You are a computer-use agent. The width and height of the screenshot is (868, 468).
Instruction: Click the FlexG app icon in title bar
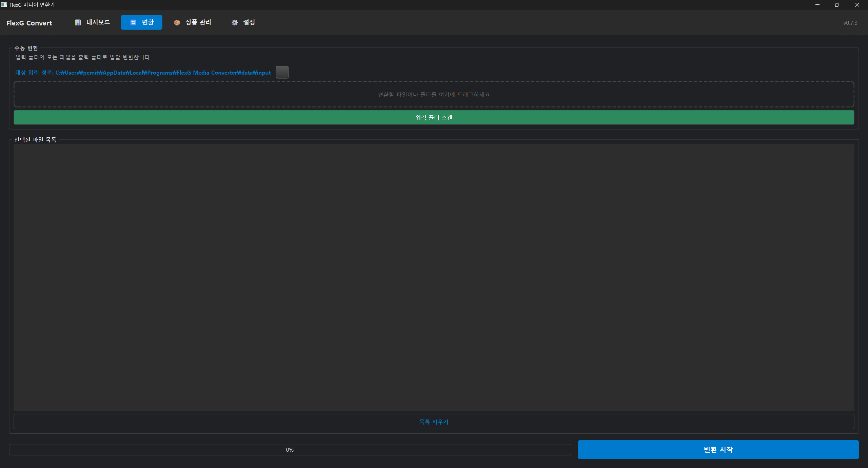4,5
